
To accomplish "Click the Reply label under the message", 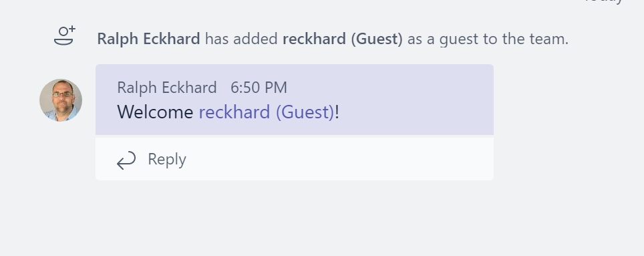I will [167, 159].
